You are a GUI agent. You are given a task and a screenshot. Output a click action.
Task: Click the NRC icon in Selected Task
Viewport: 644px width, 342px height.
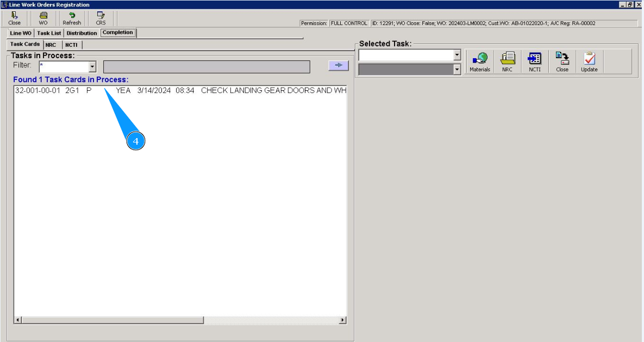click(507, 62)
